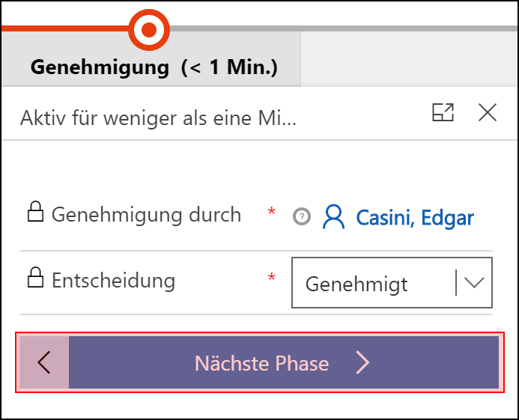Open the Casini, Edgar user link
Viewport: 519px width, 420px height.
click(415, 218)
